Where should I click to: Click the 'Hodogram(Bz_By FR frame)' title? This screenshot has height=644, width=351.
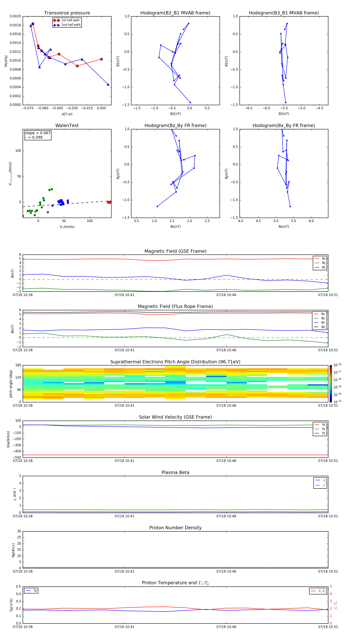coord(175,125)
